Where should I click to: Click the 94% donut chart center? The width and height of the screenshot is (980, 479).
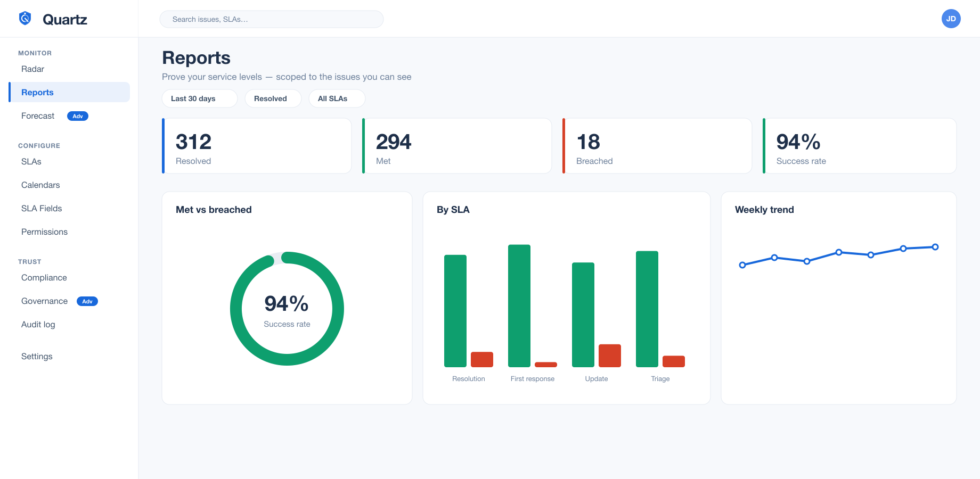(287, 309)
